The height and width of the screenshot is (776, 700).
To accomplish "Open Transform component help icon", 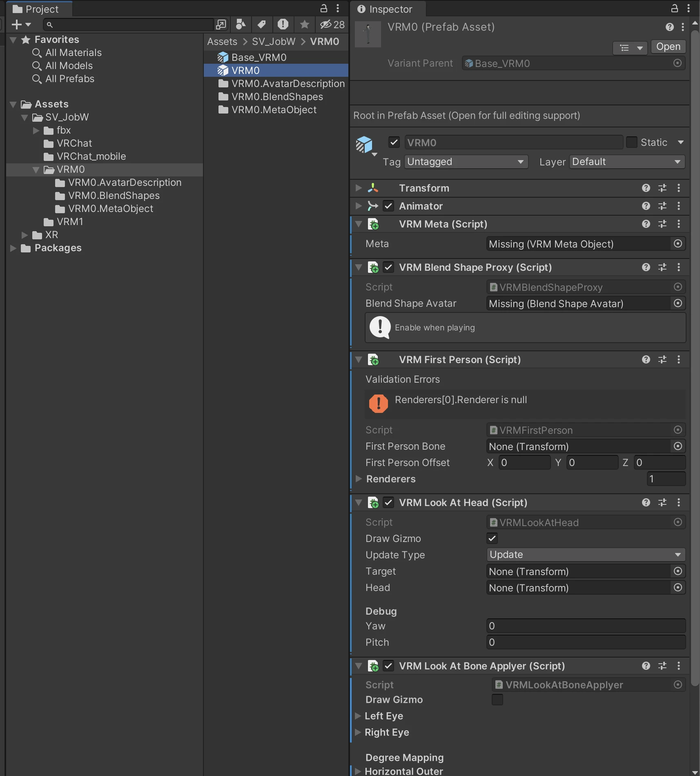I will (646, 188).
